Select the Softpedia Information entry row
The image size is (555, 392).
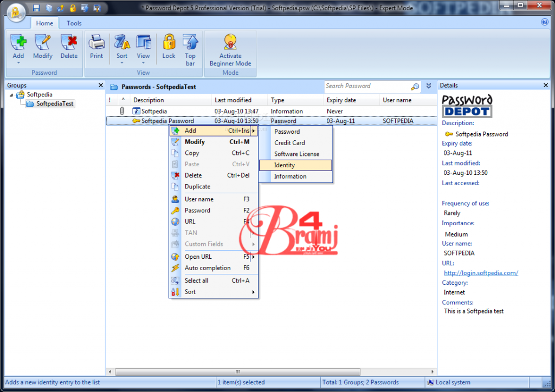[271, 112]
